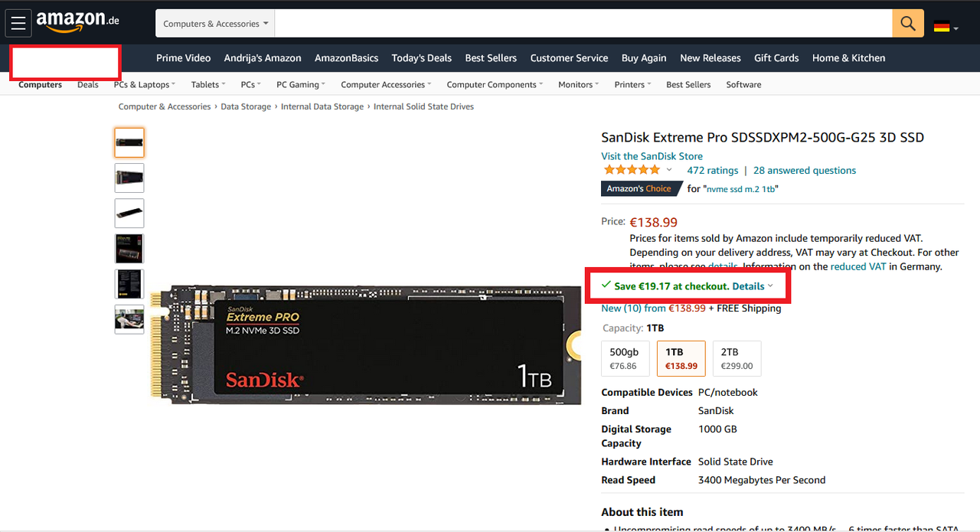Expand the Computer Components dropdown
Viewport: 980px width, 532px height.
(x=495, y=85)
